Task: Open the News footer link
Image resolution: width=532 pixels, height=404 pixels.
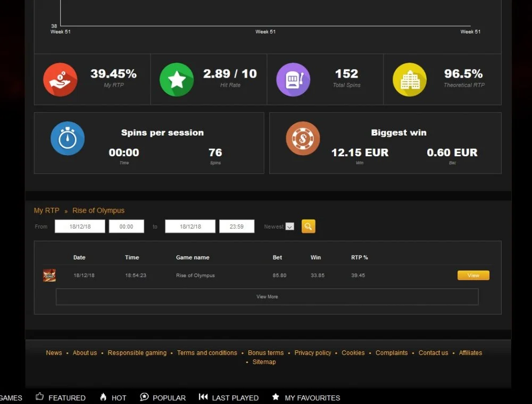Action: pyautogui.click(x=54, y=353)
